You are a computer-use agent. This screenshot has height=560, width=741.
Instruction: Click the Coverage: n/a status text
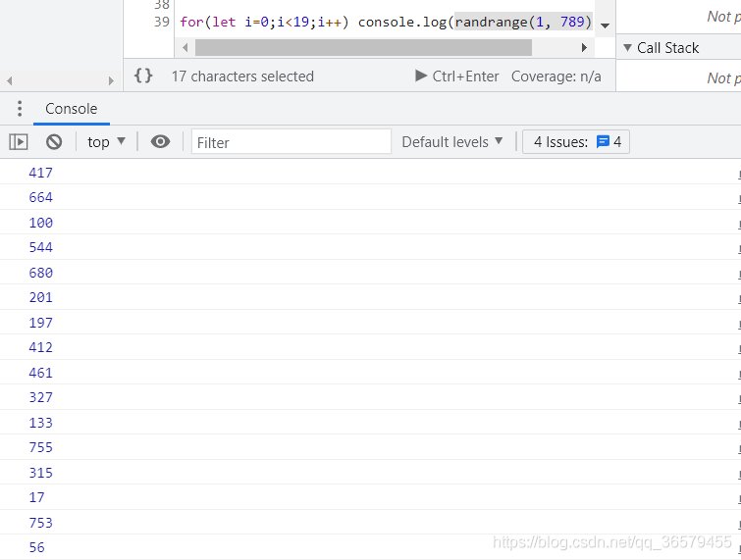[556, 76]
